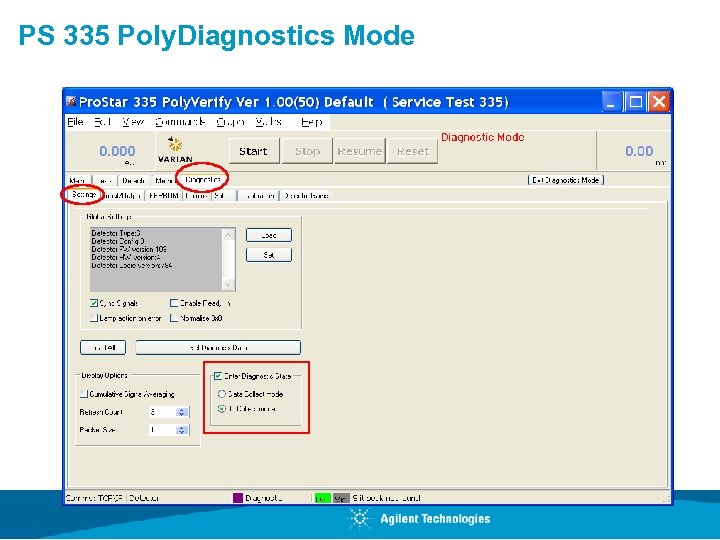Click the Start button
Viewport: 720px width, 540px height.
tap(254, 151)
